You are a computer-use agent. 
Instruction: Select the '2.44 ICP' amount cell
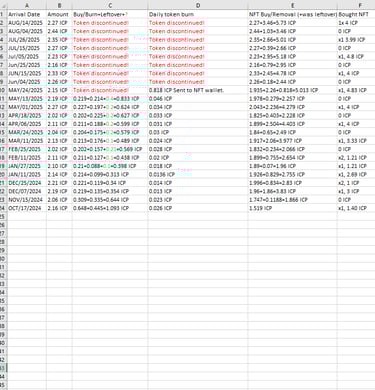[x=59, y=31]
